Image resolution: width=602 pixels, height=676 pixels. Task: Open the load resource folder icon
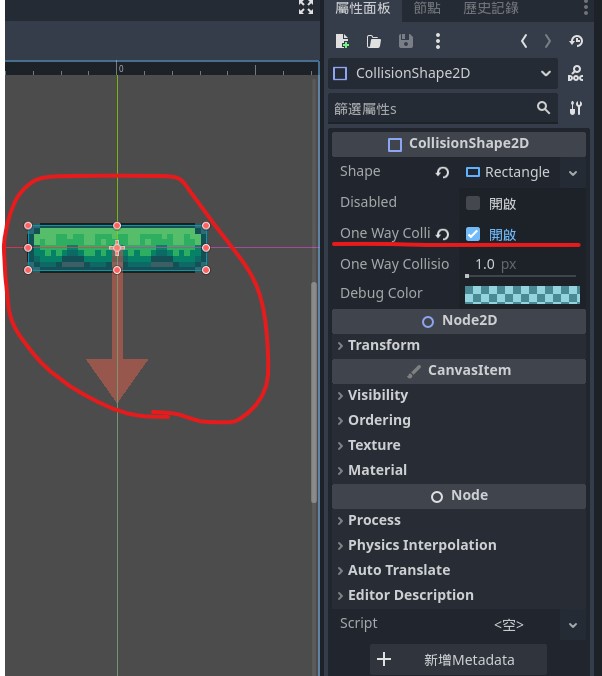click(x=373, y=41)
